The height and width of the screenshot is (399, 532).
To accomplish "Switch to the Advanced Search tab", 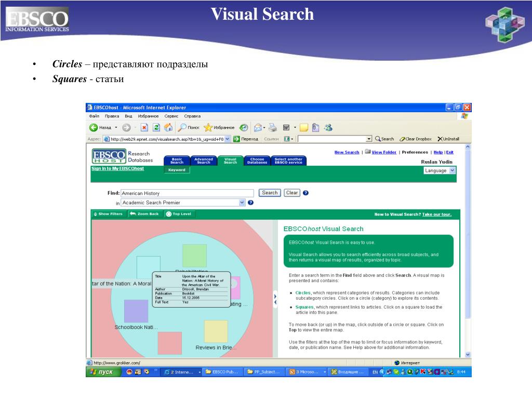I will pos(204,161).
